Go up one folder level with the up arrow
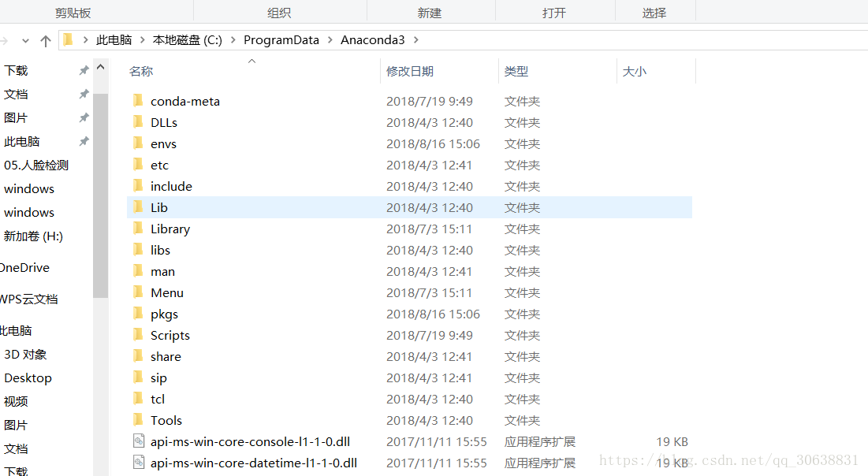Viewport: 868px width, 476px height. (x=46, y=40)
